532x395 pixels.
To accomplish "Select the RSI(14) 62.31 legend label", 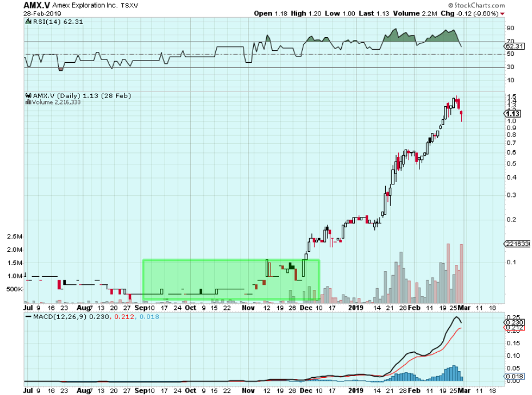I will click(x=58, y=22).
